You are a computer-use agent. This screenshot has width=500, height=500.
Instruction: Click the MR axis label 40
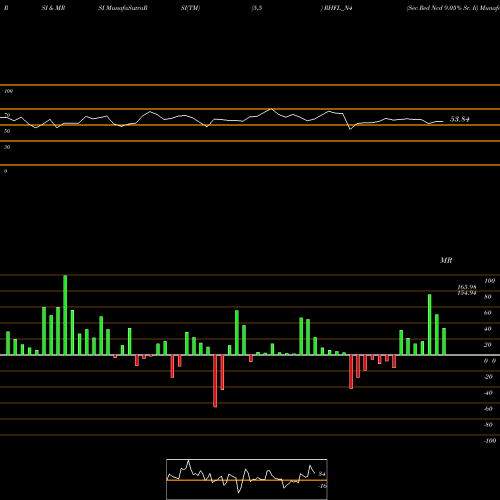[488, 329]
